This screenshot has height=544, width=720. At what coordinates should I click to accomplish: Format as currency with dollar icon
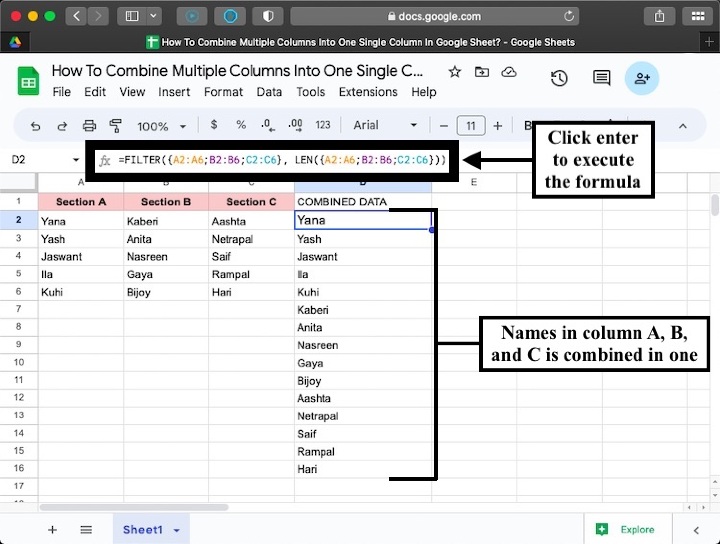214,125
